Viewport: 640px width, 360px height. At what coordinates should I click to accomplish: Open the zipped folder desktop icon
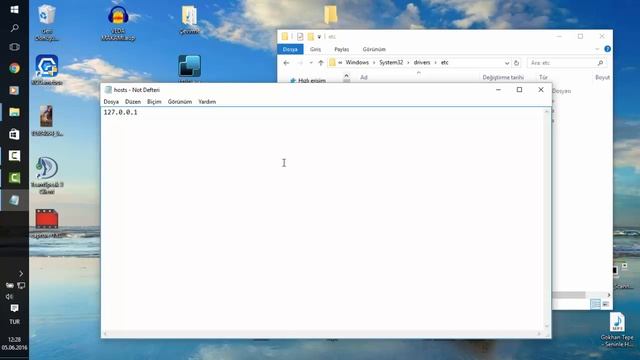coord(189,20)
